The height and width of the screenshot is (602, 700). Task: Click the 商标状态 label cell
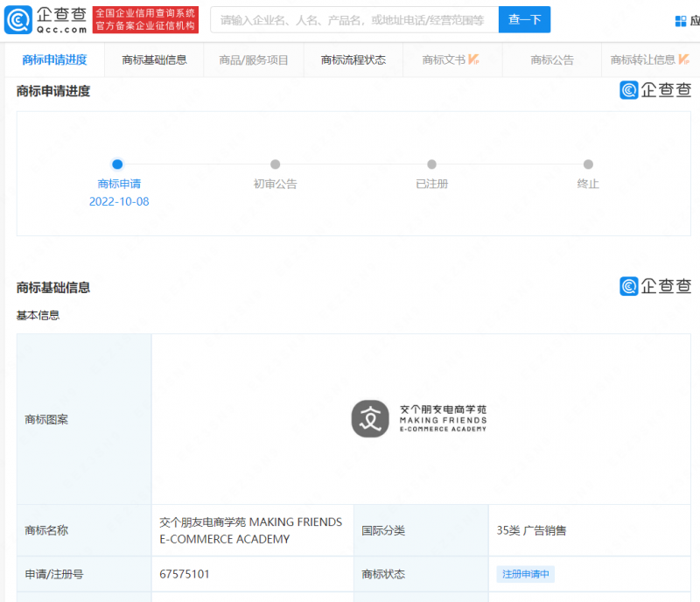pos(421,574)
